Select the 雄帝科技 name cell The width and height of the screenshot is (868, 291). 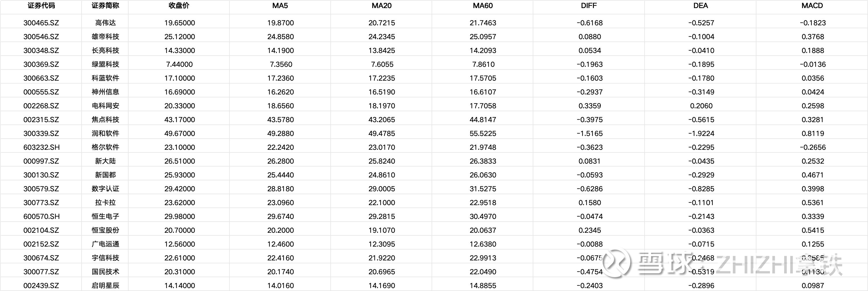(105, 37)
